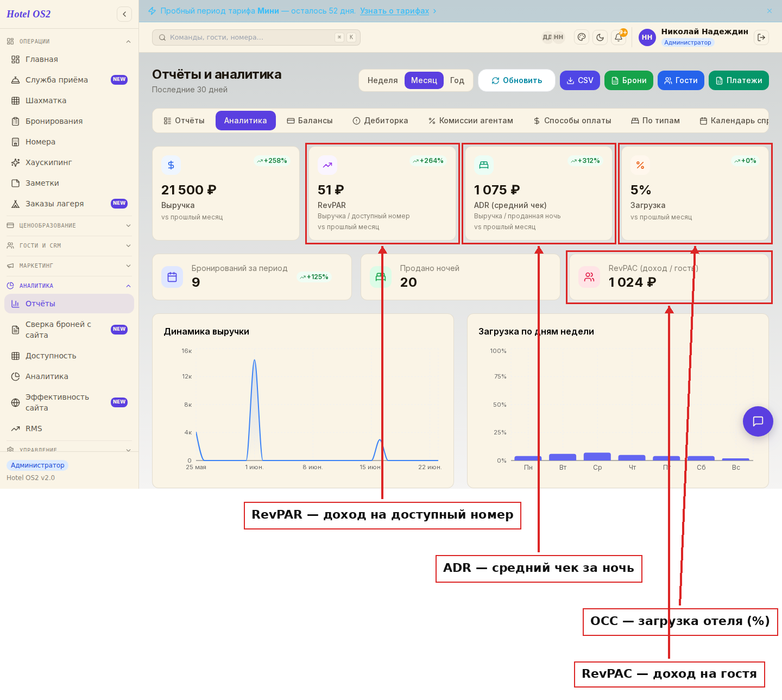
Task: Select the Неделя period option
Action: (382, 80)
